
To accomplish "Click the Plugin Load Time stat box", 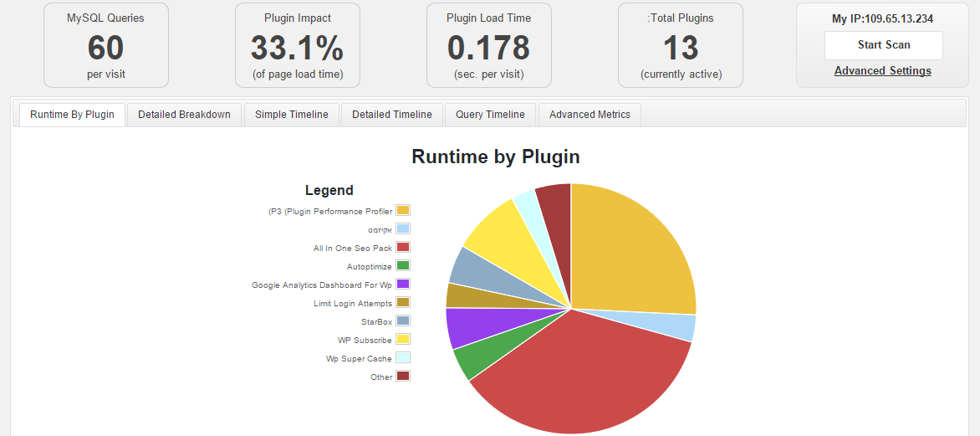I will tap(488, 45).
